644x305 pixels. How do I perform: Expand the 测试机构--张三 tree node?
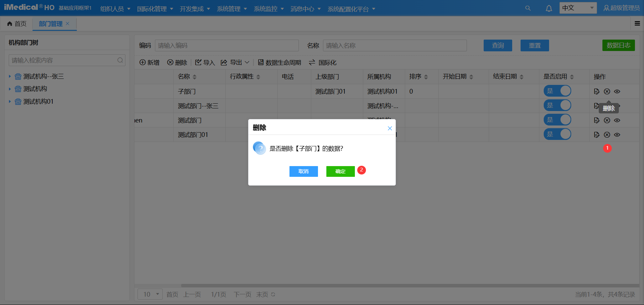[10, 77]
